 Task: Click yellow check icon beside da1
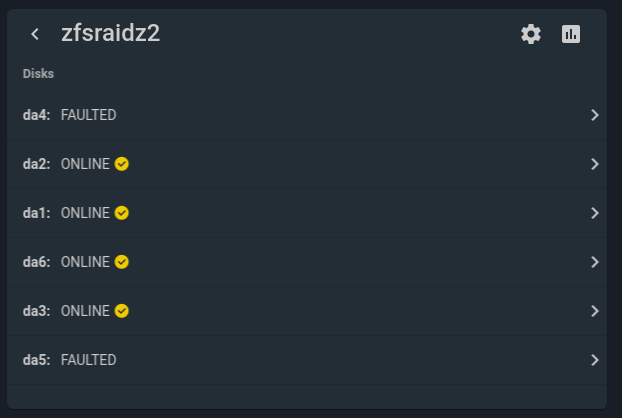[x=122, y=213]
